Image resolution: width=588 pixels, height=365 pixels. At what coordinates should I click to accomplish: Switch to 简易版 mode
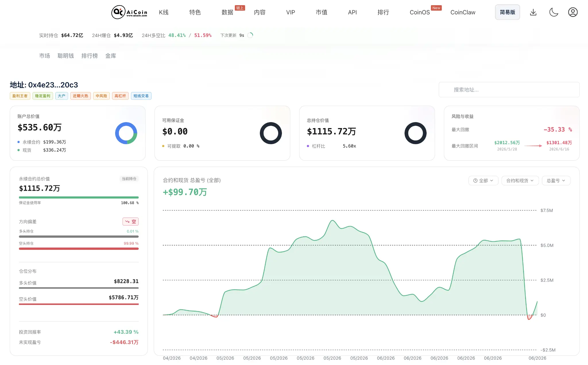507,12
